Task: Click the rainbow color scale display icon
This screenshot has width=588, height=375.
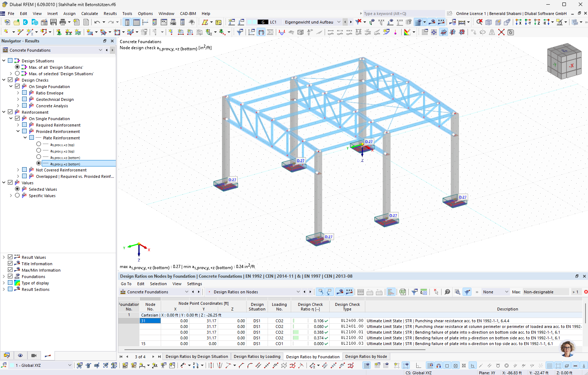Action: tap(16, 283)
